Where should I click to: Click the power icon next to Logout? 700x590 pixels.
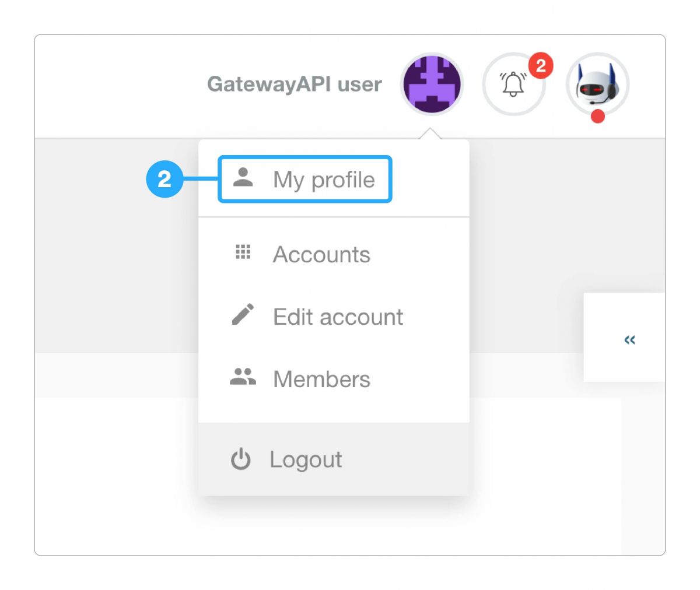point(241,458)
